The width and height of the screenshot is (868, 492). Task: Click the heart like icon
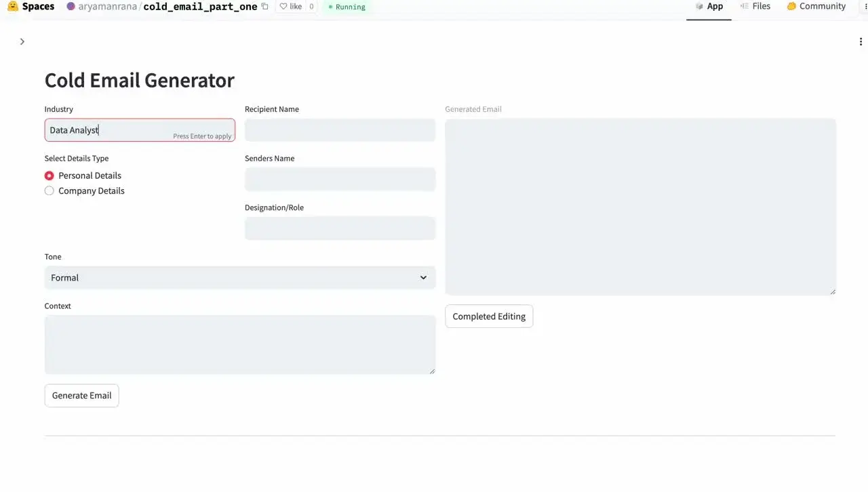click(x=283, y=7)
